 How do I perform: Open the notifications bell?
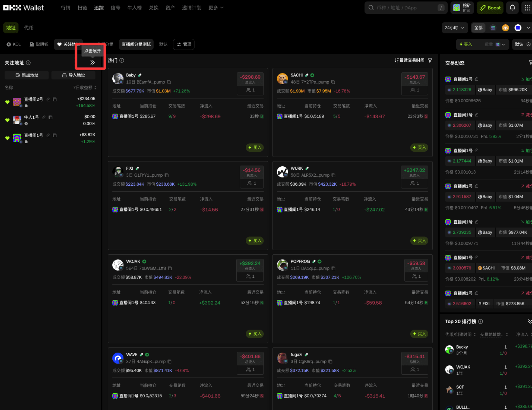[512, 8]
